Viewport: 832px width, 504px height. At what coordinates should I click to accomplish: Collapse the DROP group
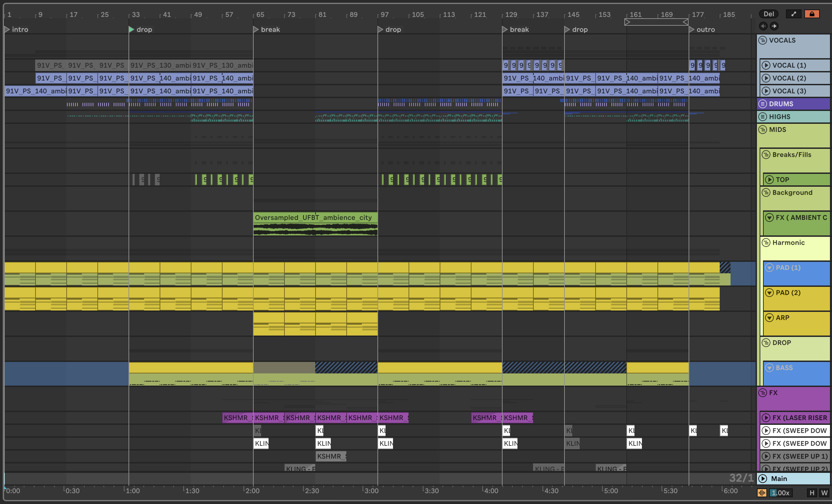(x=766, y=343)
